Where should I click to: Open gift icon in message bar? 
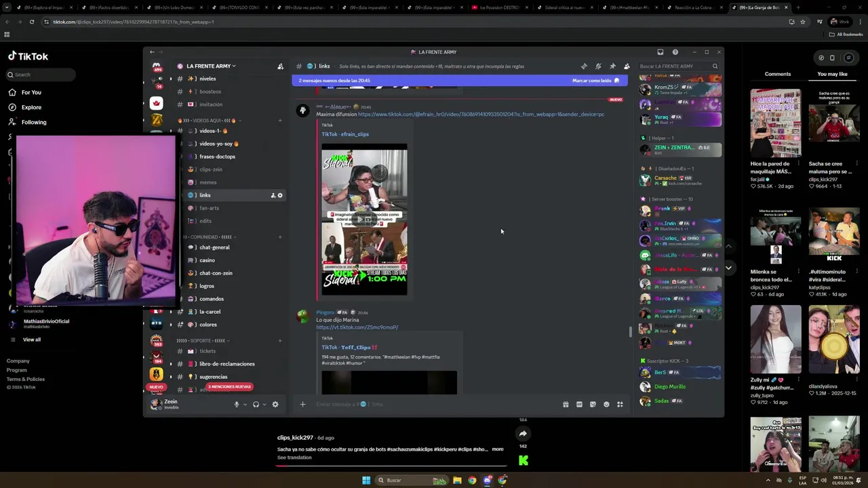tap(566, 405)
